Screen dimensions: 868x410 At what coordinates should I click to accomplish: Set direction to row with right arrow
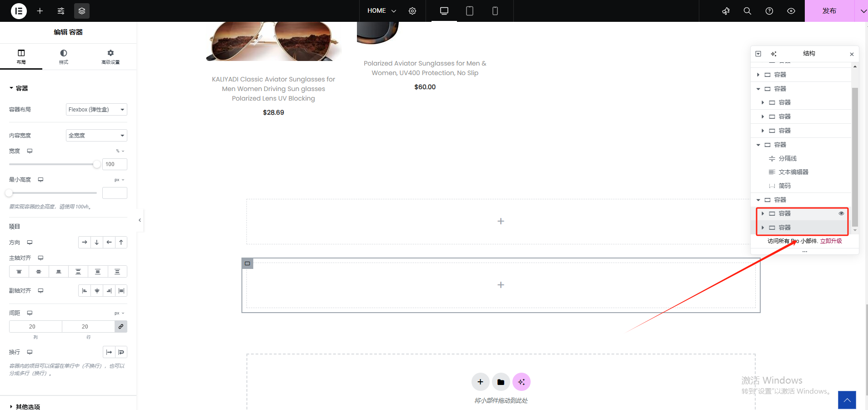click(85, 243)
